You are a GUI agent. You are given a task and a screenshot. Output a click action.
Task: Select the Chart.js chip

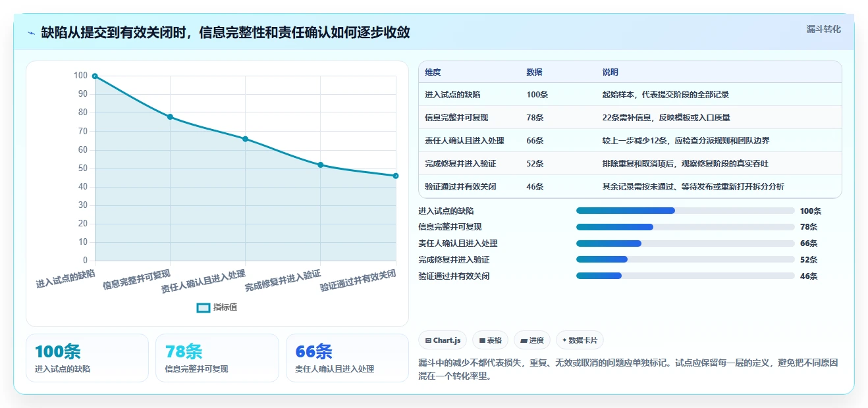tap(443, 340)
